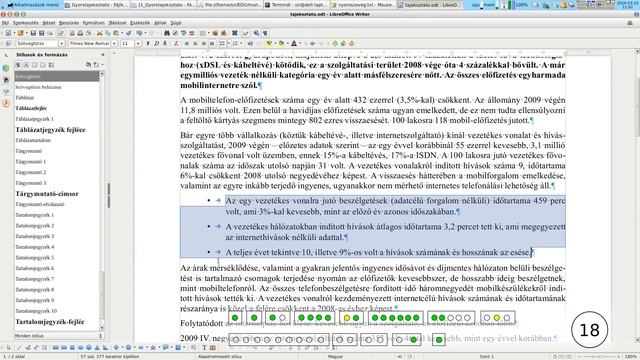Expand the font color dropdown arrow

[300, 43]
